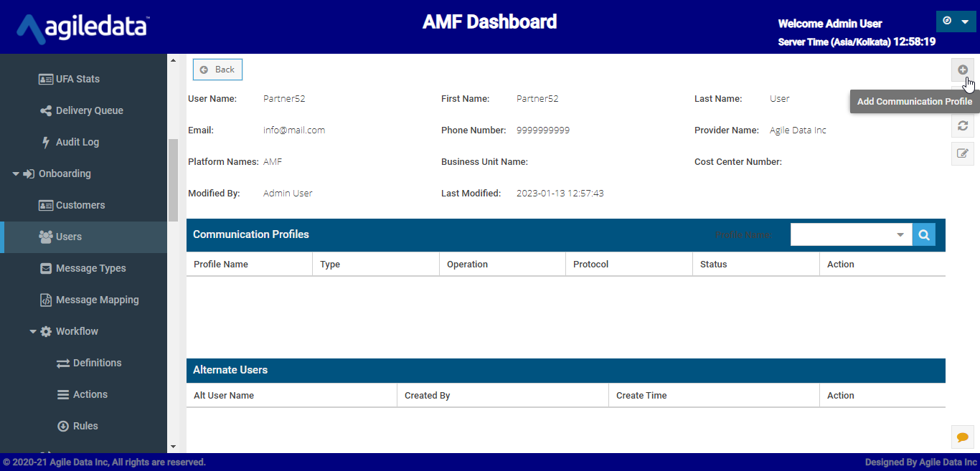
Task: Collapse the Onboarding tree section
Action: [16, 173]
